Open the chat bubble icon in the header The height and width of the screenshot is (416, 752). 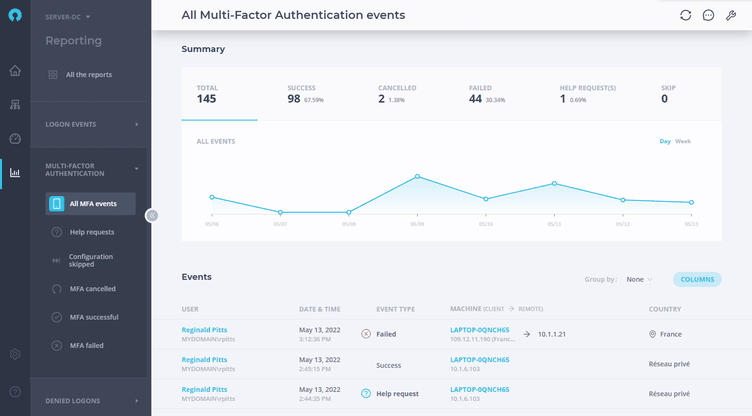coord(708,15)
